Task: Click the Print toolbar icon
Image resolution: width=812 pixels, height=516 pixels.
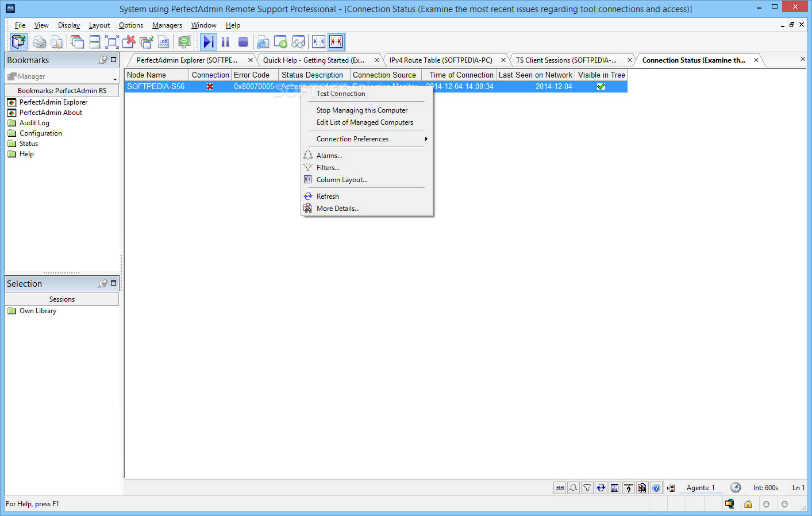Action: (x=39, y=42)
